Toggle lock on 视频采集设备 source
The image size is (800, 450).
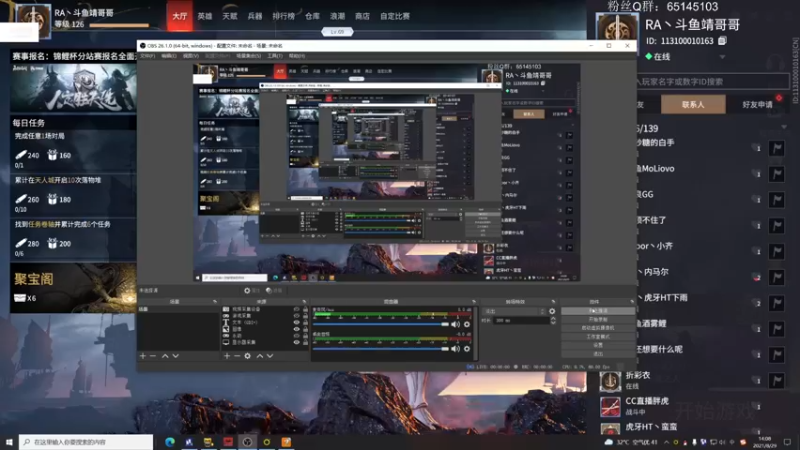pos(305,309)
